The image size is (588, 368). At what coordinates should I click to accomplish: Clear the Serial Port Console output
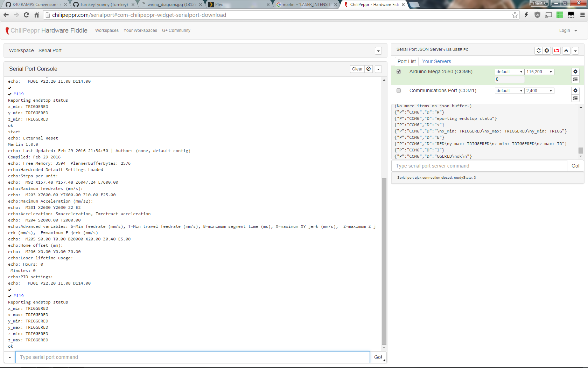pyautogui.click(x=357, y=69)
